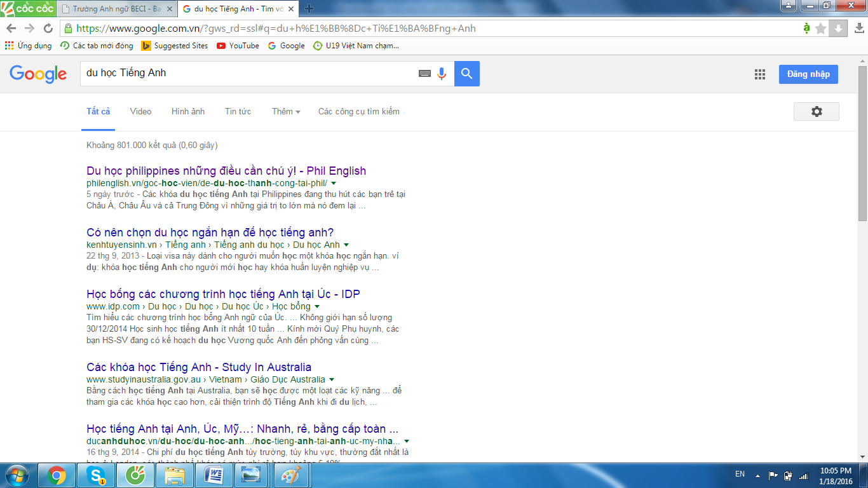Expand arrow next to www.idp.com breadcrumb
Viewport: 868px width, 488px height.
point(317,306)
